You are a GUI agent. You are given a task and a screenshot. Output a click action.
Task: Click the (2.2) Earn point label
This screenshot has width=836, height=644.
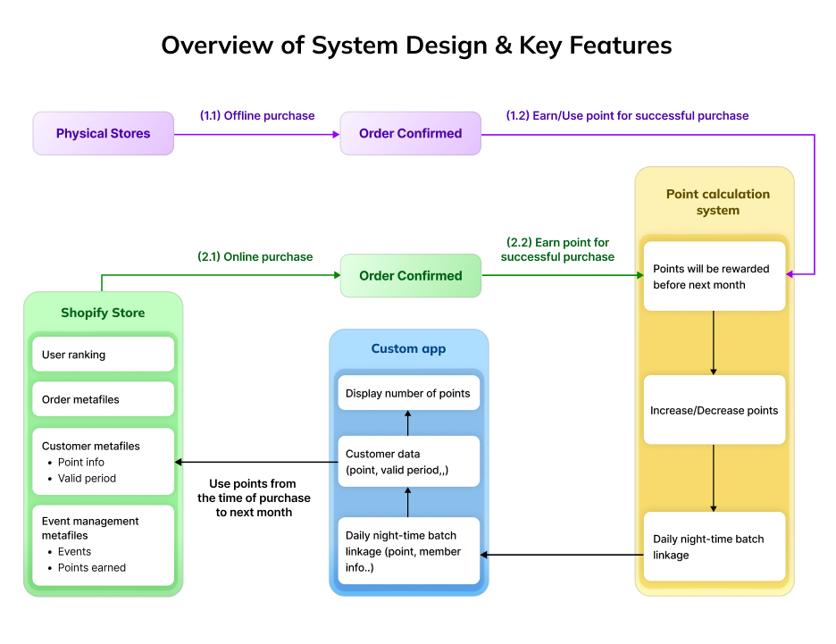point(557,249)
